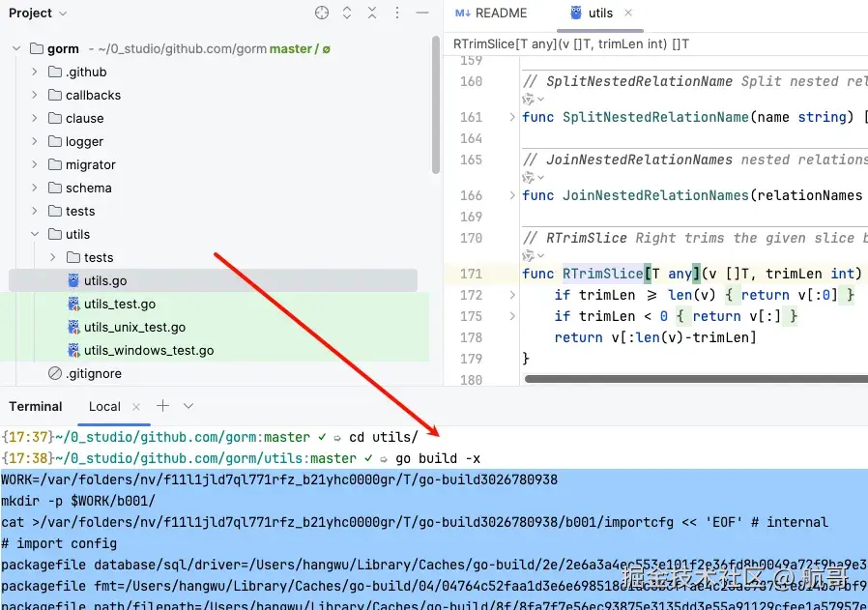Click the utils_unix_test.go file icon
Image resolution: width=868 pixels, height=610 pixels.
73,327
